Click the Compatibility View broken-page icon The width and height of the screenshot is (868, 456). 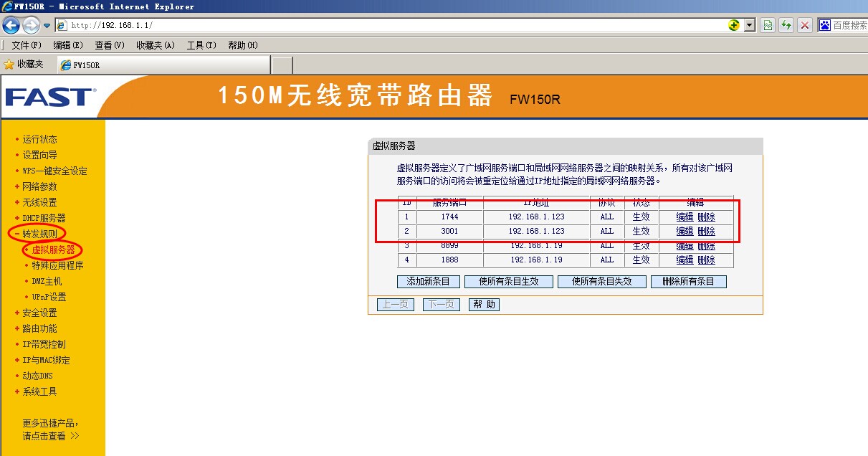point(768,25)
